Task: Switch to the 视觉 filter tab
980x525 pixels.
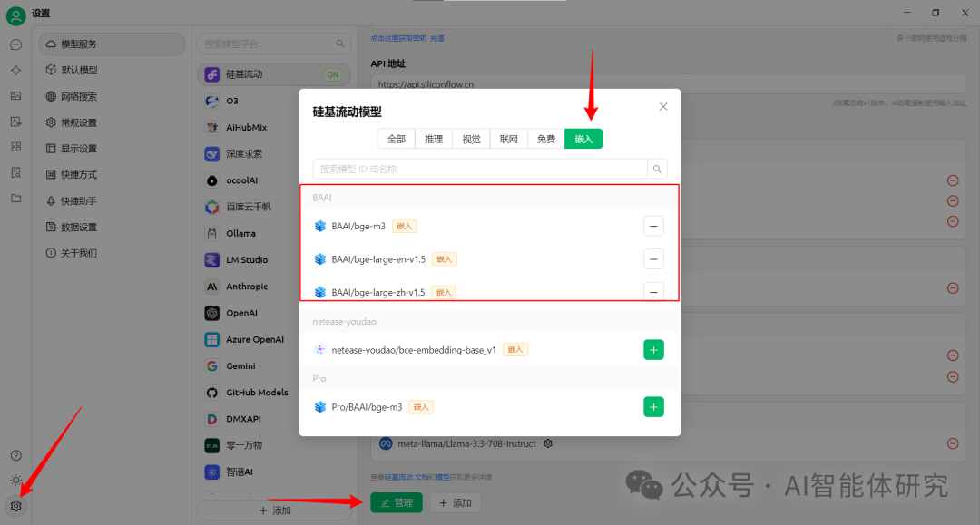Action: [471, 139]
